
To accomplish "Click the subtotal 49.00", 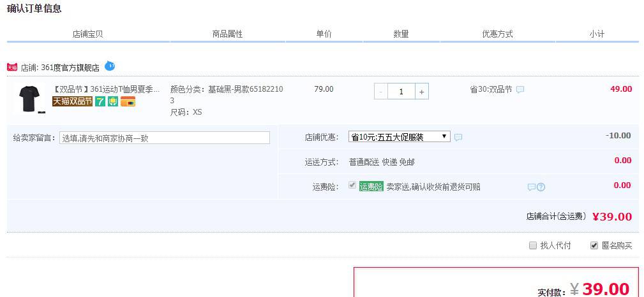I will (621, 89).
